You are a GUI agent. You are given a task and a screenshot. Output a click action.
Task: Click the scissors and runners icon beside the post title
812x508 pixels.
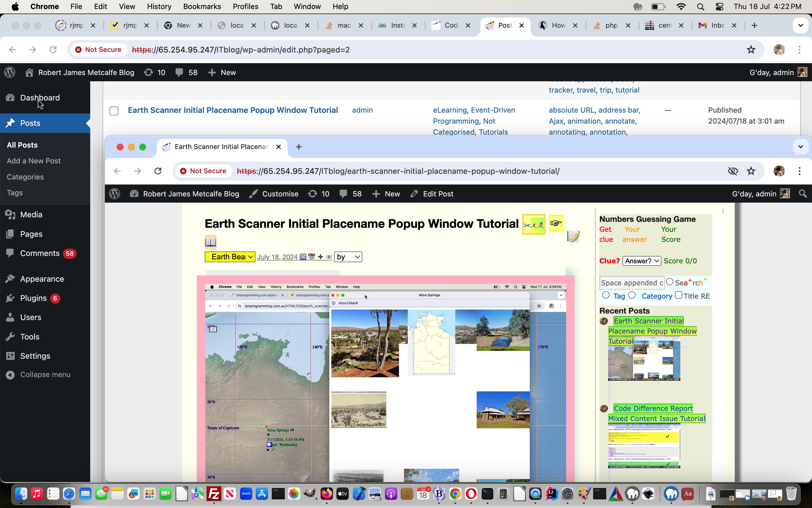coord(533,224)
